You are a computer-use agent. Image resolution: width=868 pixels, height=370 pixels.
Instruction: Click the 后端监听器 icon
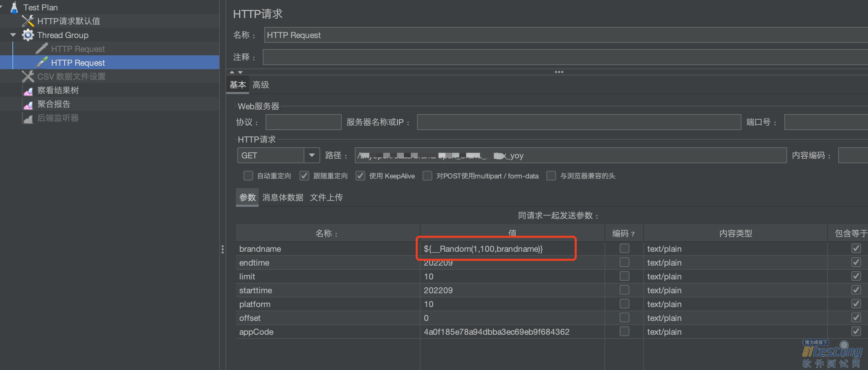28,119
